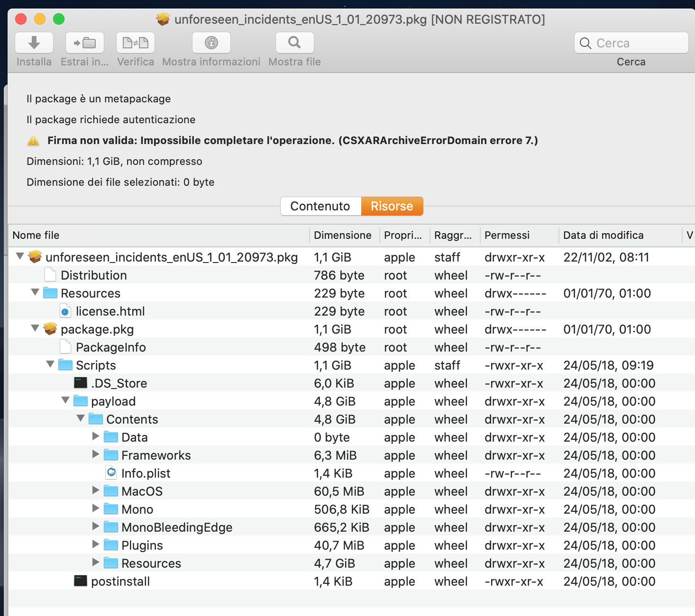
Task: Click the yellow warning icon beside Firma non valida
Action: coord(33,141)
